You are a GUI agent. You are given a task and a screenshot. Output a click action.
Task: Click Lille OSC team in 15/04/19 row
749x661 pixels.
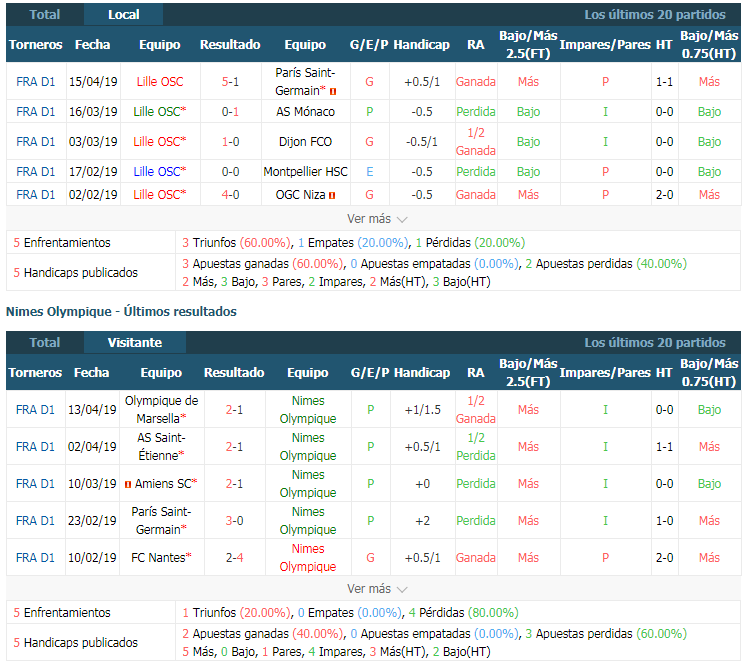coord(160,82)
